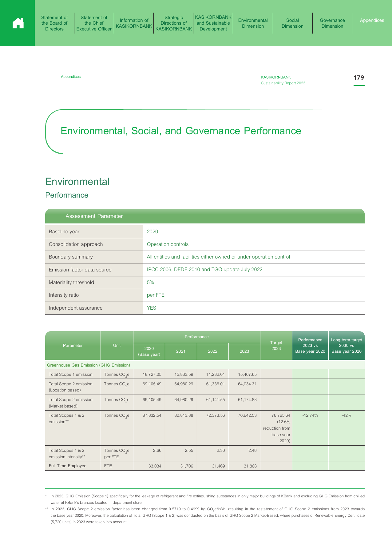392x554 pixels.
Task: Open Strategic Directions of KASIKORNBANK tab
Action: point(174,23)
